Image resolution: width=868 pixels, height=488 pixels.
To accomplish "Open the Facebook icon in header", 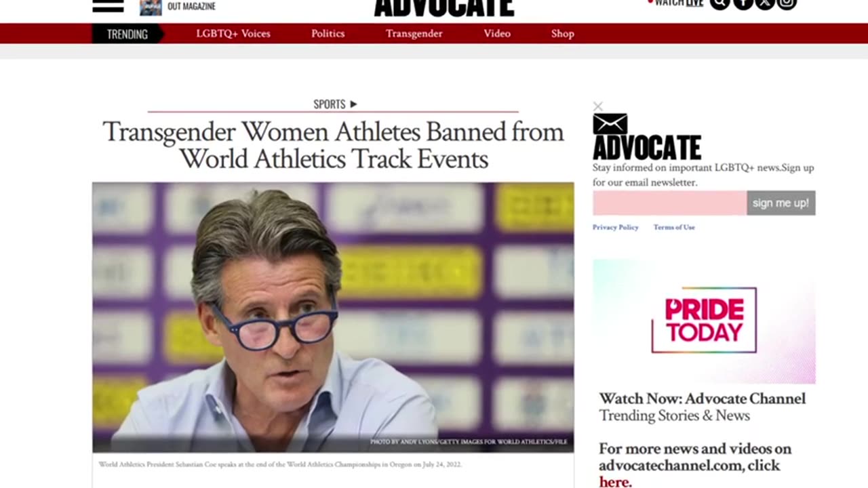I will pos(743,3).
